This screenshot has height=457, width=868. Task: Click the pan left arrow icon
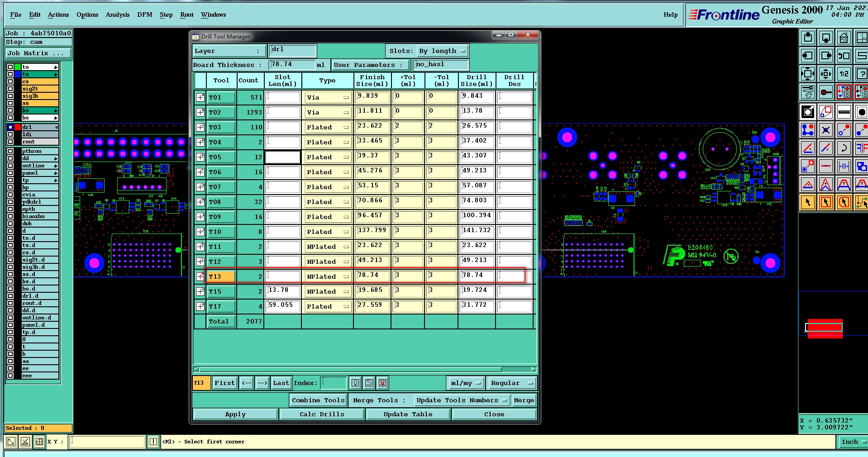pyautogui.click(x=808, y=56)
